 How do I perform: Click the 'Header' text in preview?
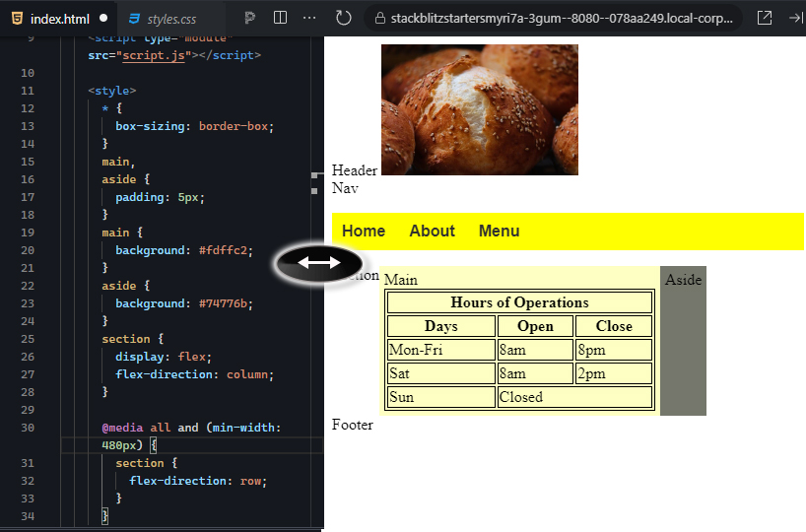click(355, 170)
